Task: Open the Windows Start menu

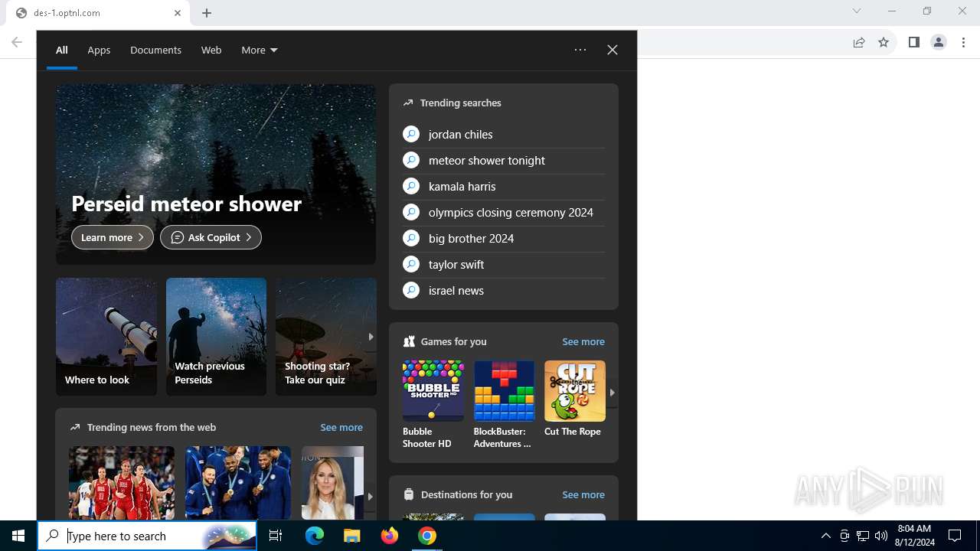Action: click(x=18, y=536)
